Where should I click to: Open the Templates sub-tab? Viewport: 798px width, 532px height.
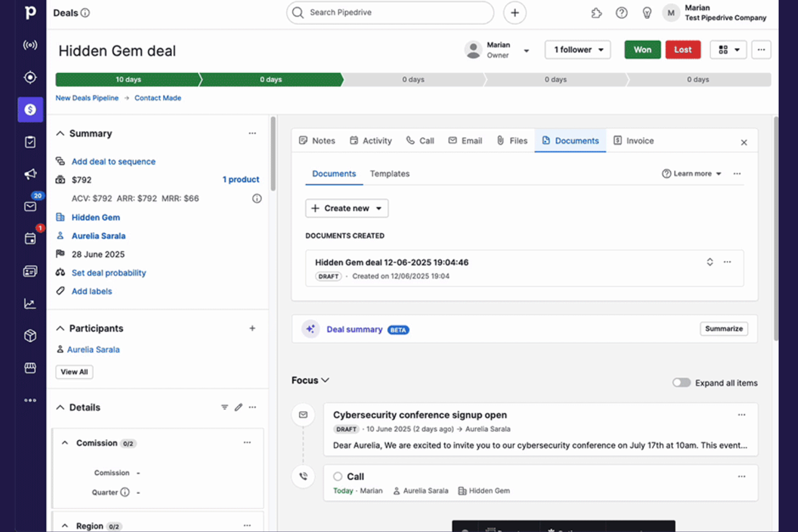390,174
